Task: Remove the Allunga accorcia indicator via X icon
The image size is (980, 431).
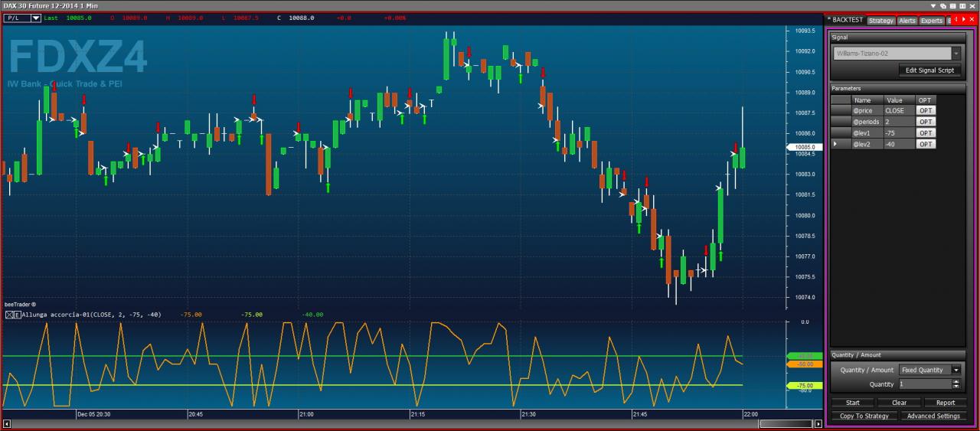Action: [x=9, y=315]
